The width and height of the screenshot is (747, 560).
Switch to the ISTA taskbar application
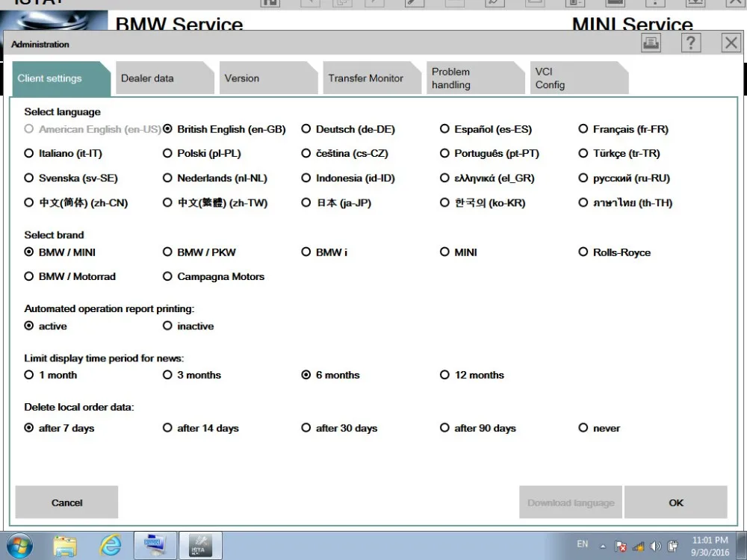[200, 547]
